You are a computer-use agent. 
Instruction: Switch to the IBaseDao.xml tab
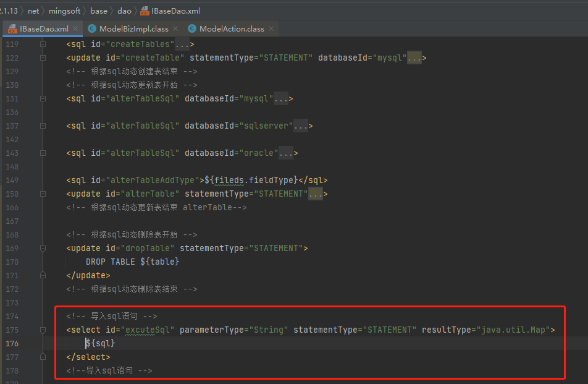[43, 29]
